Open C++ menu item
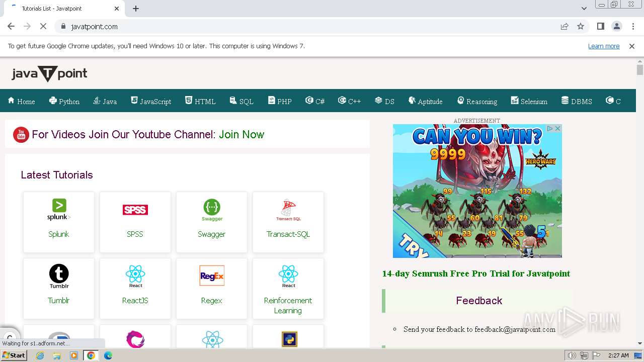Image resolution: width=644 pixels, height=362 pixels. [349, 101]
